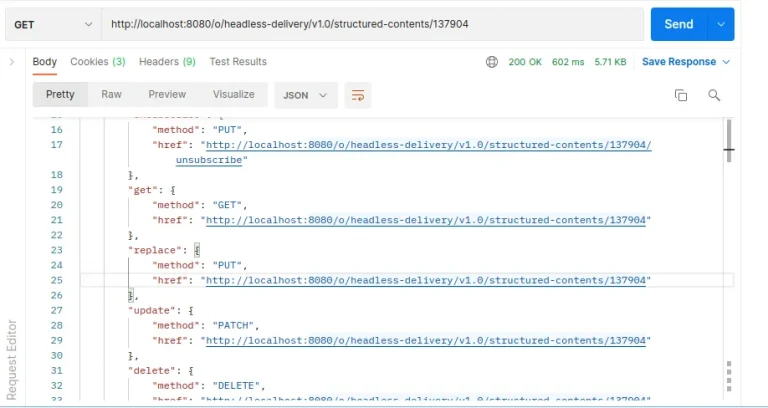Click the network globe icon
This screenshot has width=768, height=408.
click(x=492, y=62)
